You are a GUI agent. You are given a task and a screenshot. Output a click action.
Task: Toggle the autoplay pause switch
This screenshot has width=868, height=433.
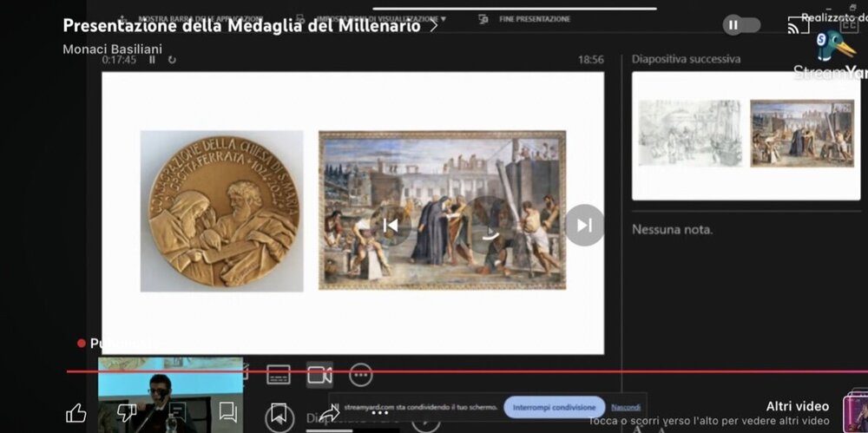tap(740, 25)
